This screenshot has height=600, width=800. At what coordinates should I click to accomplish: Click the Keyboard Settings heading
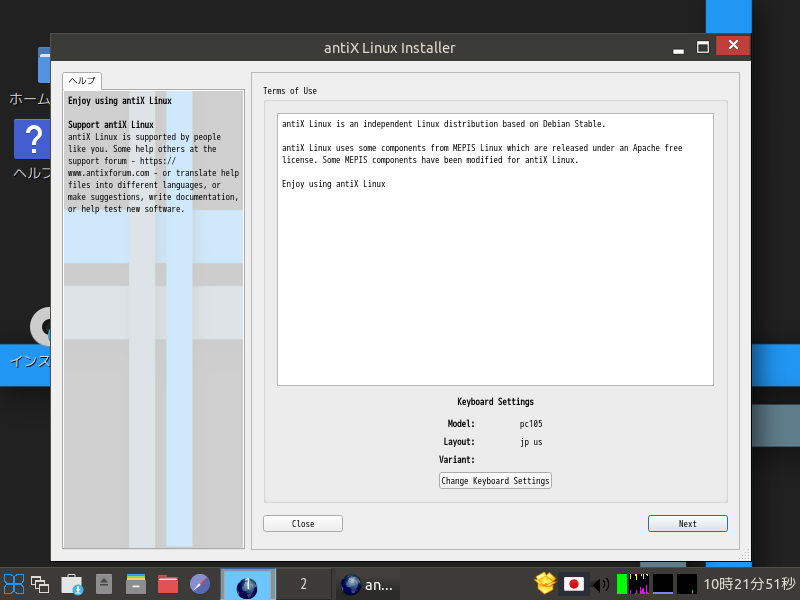click(x=495, y=402)
